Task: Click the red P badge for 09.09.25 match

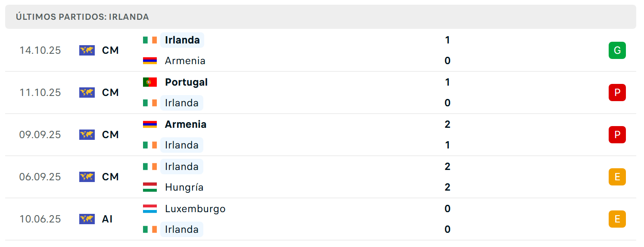Action: 617,135
